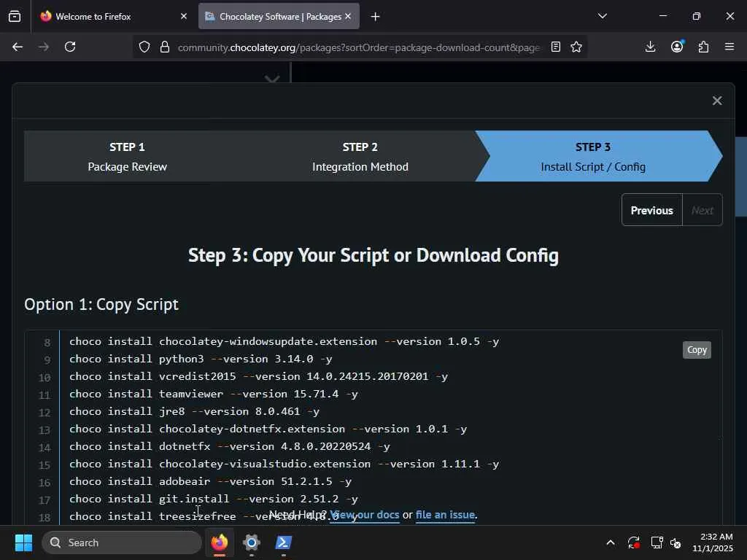Viewport: 747px width, 560px height.
Task: Open the Firefox downloads panel
Action: coord(650,47)
